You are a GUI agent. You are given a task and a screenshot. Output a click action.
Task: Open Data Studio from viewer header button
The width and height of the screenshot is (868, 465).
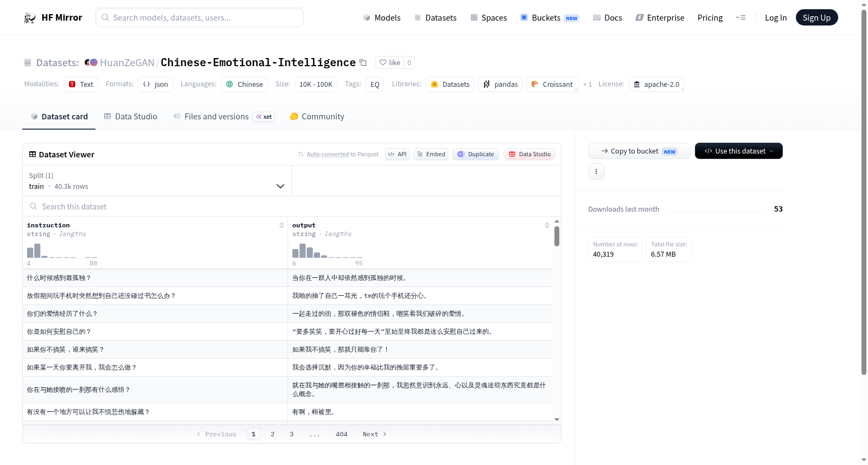coord(529,154)
